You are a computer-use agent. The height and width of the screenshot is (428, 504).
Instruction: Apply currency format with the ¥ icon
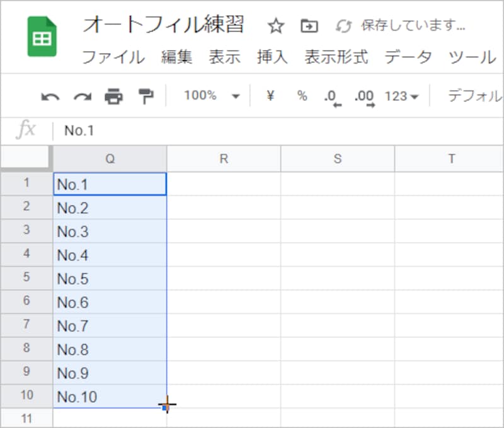(x=270, y=96)
